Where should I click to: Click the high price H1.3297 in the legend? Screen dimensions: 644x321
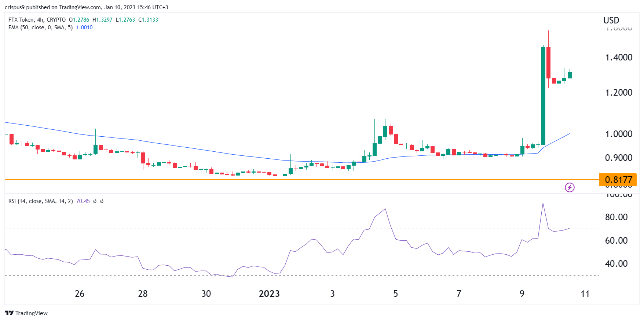pyautogui.click(x=102, y=20)
